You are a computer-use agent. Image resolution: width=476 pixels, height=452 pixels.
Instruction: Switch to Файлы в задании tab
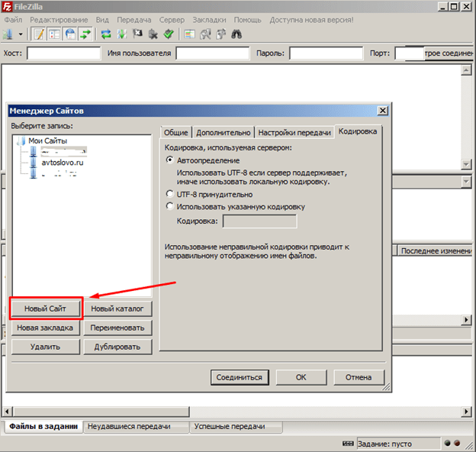coord(43,427)
